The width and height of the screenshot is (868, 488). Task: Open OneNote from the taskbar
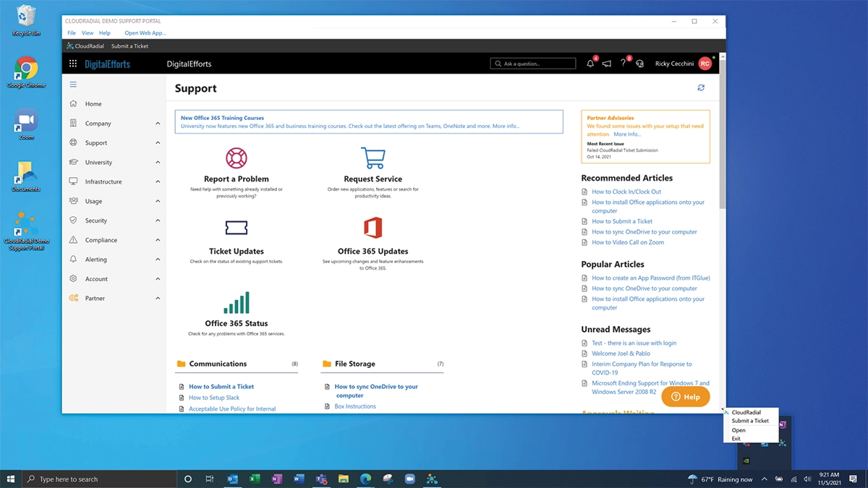(x=276, y=479)
